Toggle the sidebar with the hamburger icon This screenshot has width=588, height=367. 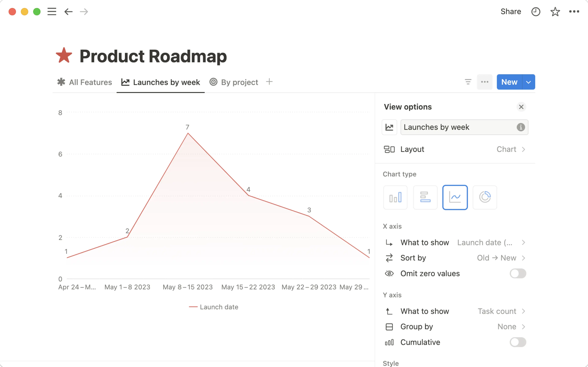(x=52, y=11)
